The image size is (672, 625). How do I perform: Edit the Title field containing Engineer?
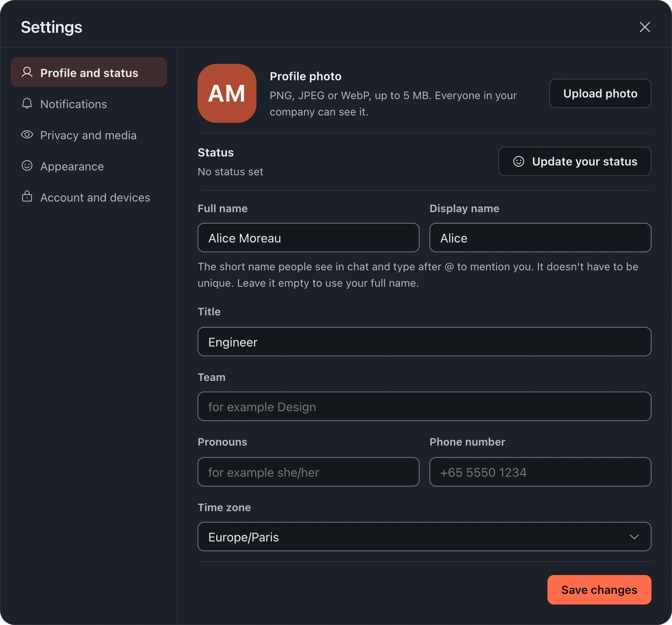(x=425, y=342)
